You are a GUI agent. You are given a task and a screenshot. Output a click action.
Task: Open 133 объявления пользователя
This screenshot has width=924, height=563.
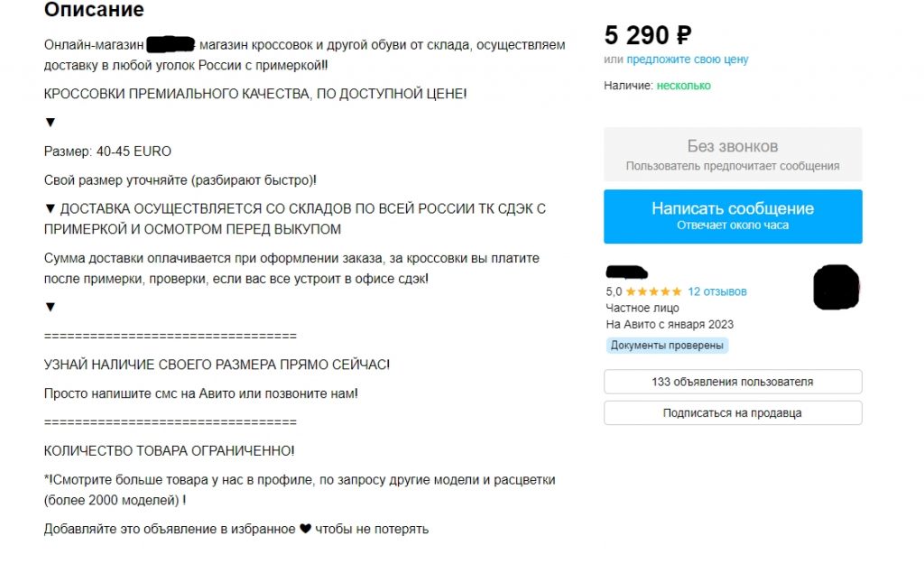click(x=733, y=382)
